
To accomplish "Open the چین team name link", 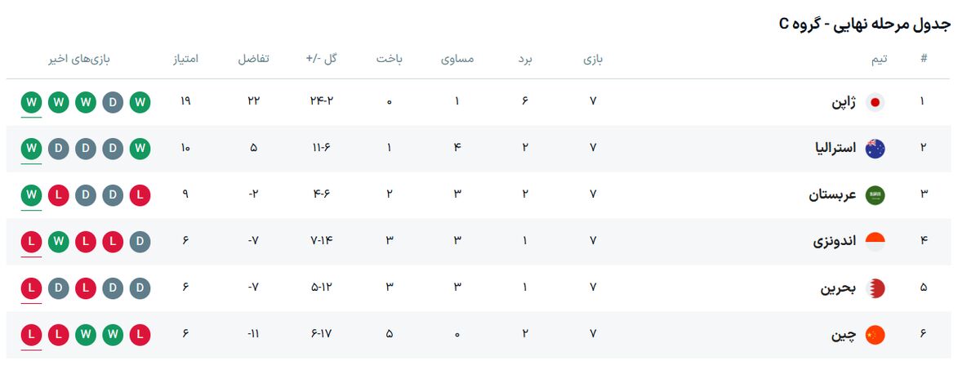I will click(x=844, y=335).
